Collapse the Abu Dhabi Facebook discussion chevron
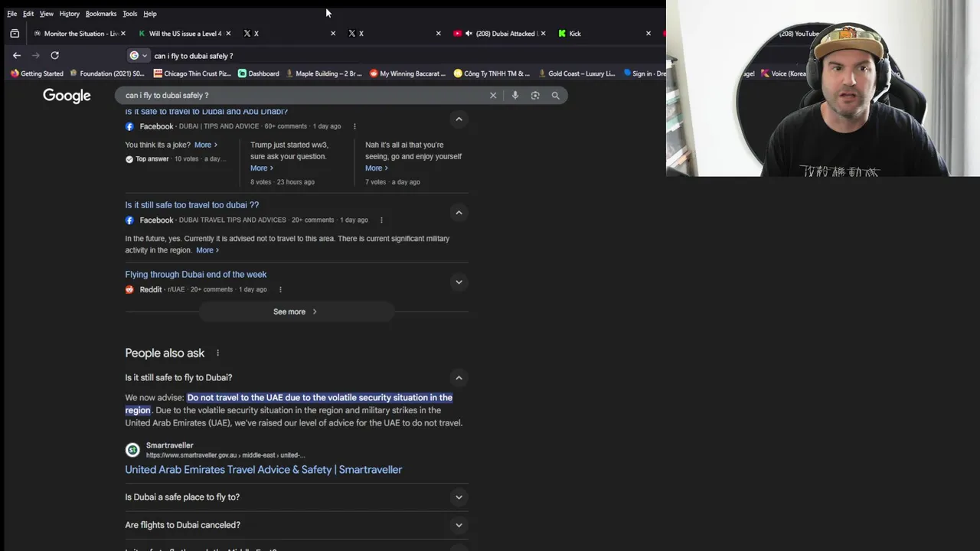 click(x=459, y=119)
